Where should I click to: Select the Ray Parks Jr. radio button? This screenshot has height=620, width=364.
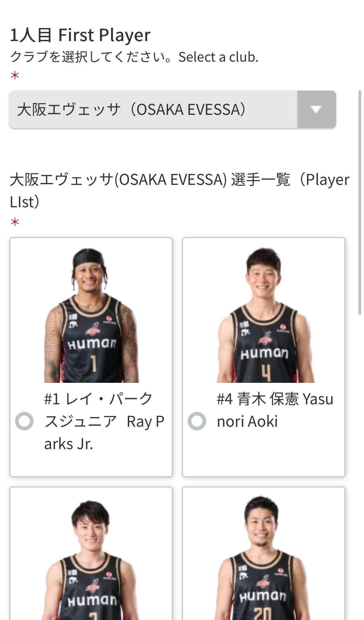click(24, 421)
